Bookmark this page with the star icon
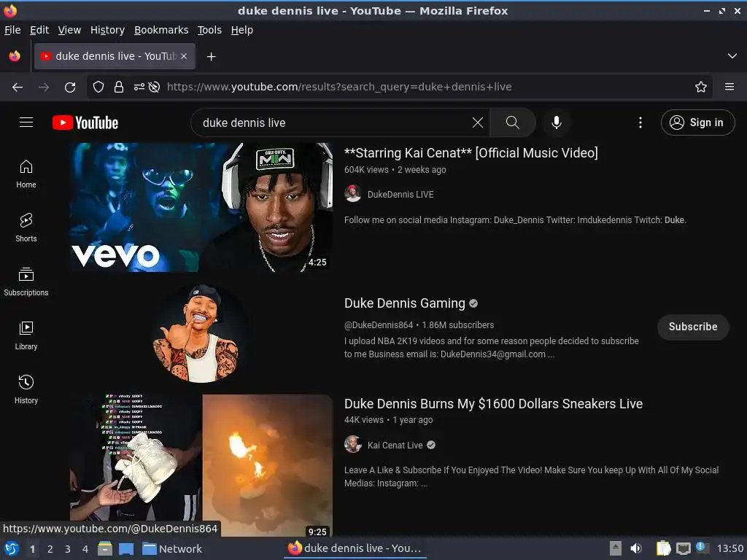Screen dimensions: 747x560 [701, 87]
